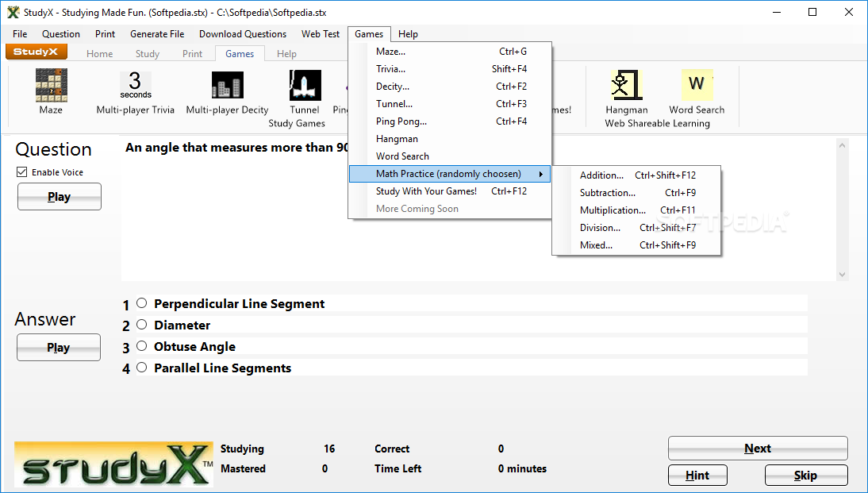868x493 pixels.
Task: Select Study With Your Games! entry
Action: pyautogui.click(x=450, y=191)
